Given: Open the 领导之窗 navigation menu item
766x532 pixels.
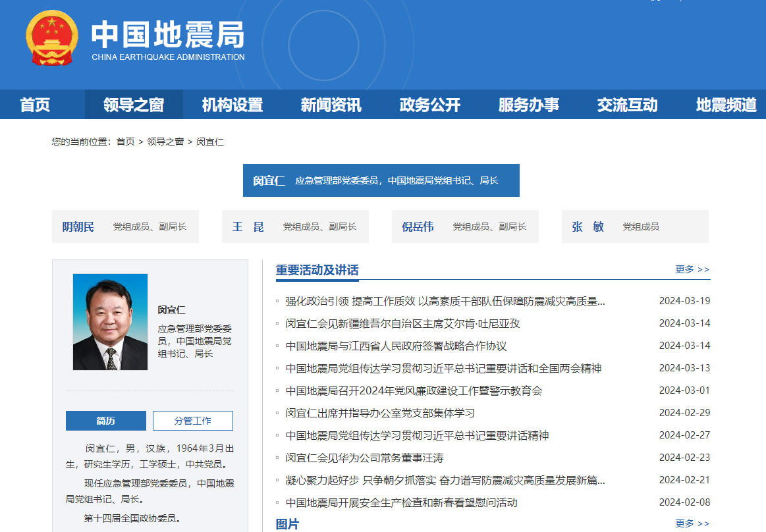Looking at the screenshot, I should (x=134, y=105).
